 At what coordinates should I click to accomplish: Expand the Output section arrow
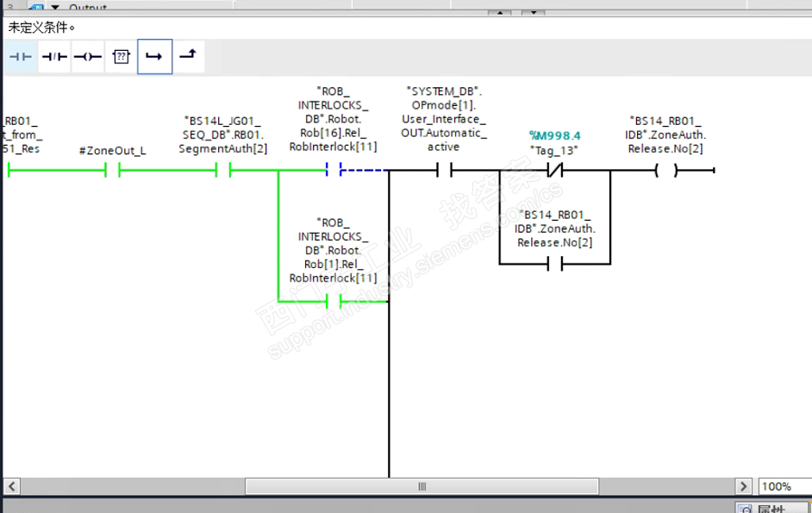click(55, 7)
